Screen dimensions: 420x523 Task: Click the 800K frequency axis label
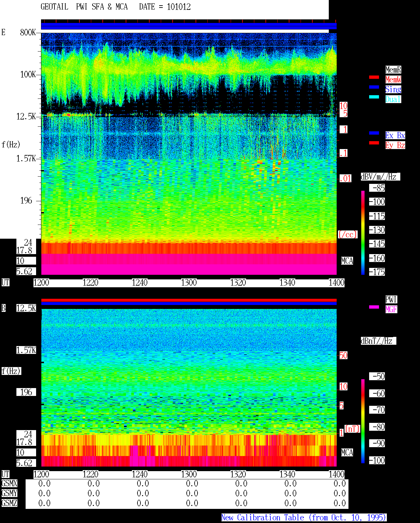click(28, 33)
